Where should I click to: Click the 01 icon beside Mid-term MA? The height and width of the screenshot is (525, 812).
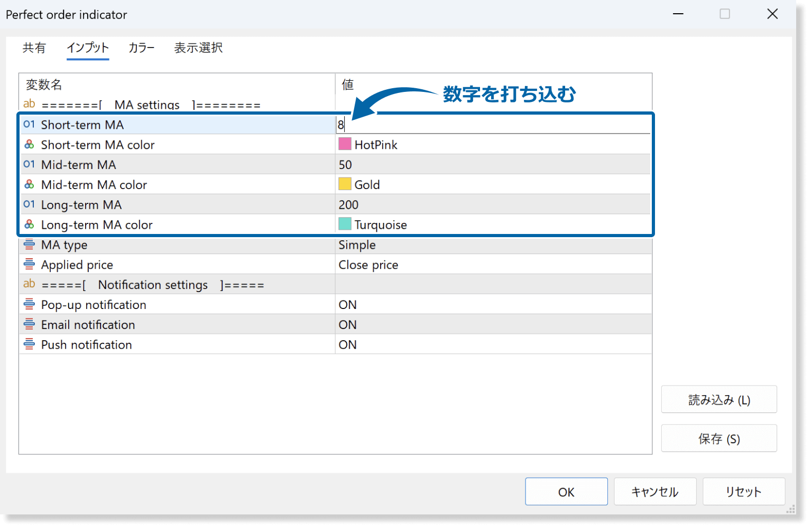point(29,164)
